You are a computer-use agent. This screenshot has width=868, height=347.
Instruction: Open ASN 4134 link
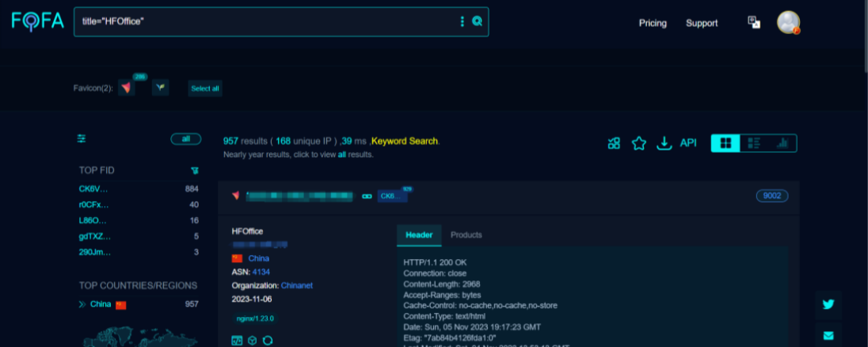pyautogui.click(x=261, y=272)
